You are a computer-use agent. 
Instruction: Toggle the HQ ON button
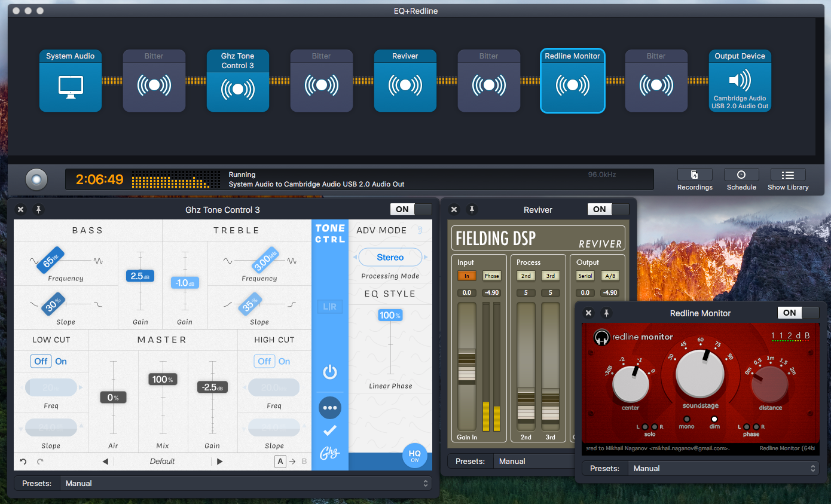point(415,456)
